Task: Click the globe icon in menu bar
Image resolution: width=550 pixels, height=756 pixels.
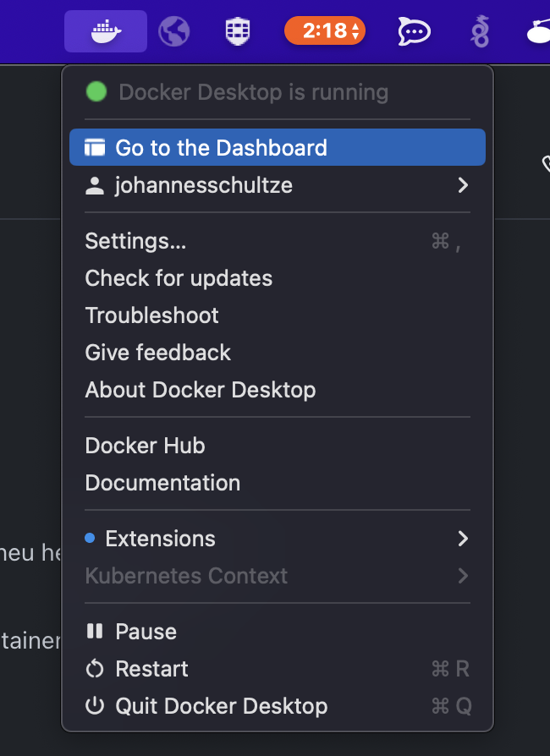Action: (x=173, y=31)
